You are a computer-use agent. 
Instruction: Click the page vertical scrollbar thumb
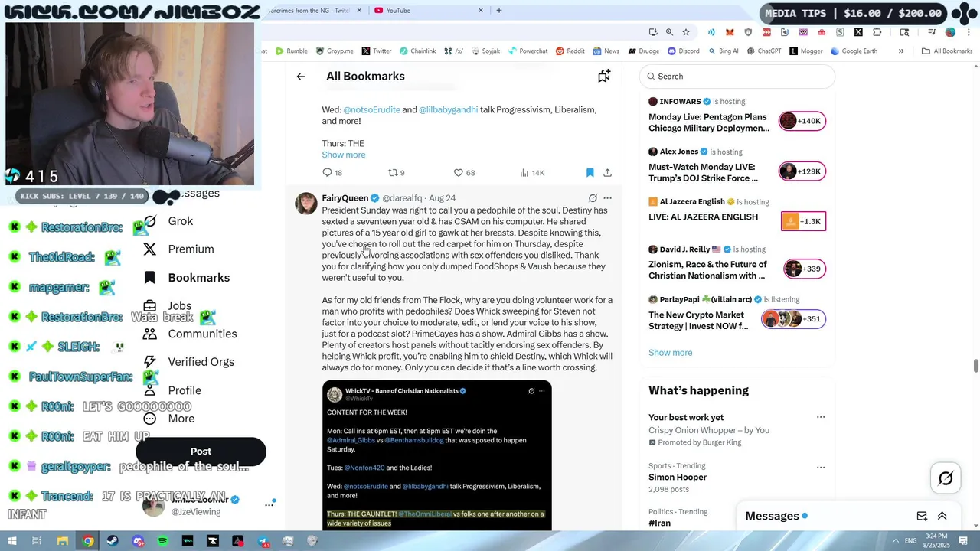(x=975, y=366)
